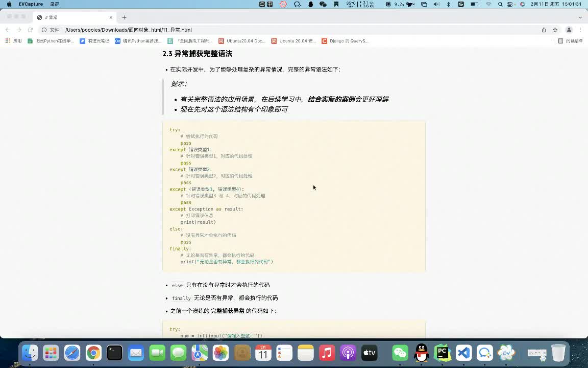Open Notes from the Dock

click(x=306, y=353)
